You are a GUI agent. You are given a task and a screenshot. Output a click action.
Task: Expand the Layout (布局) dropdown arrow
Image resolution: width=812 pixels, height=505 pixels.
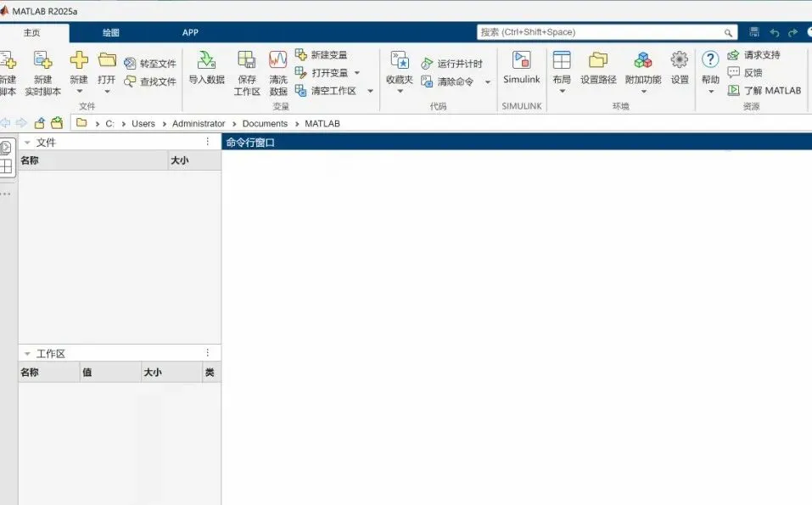pyautogui.click(x=562, y=91)
